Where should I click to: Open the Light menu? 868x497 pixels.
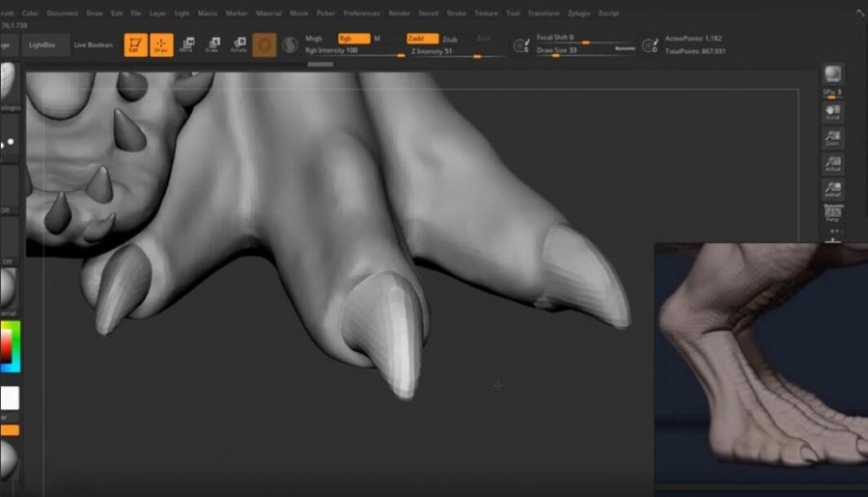182,13
